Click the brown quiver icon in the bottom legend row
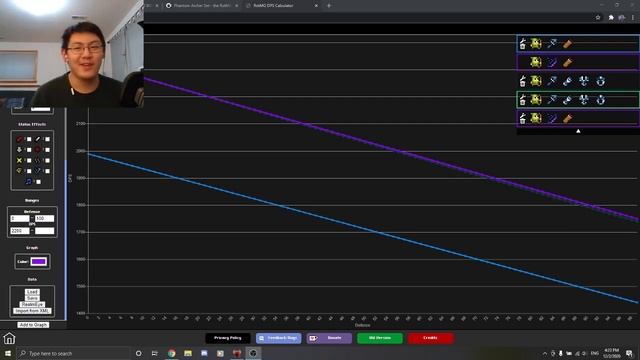Image resolution: width=640 pixels, height=360 pixels. 567,118
